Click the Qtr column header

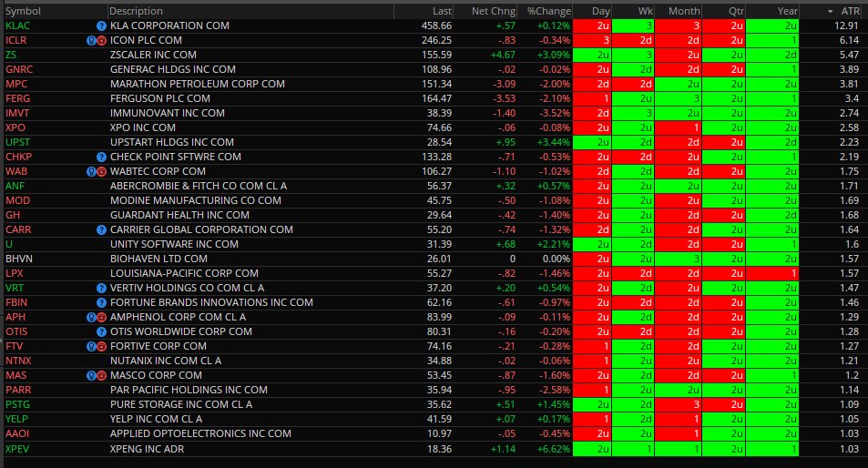pos(736,11)
